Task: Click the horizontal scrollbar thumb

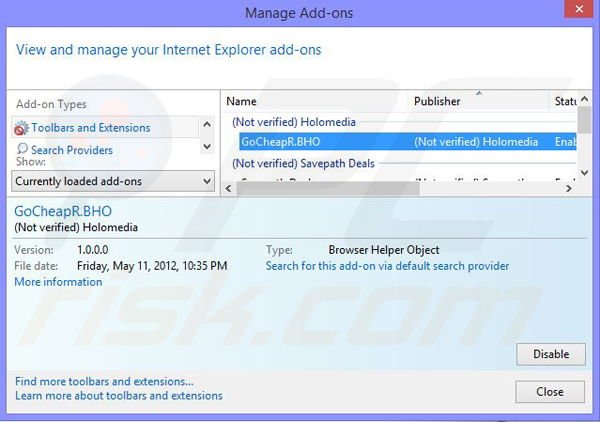Action: click(x=328, y=188)
